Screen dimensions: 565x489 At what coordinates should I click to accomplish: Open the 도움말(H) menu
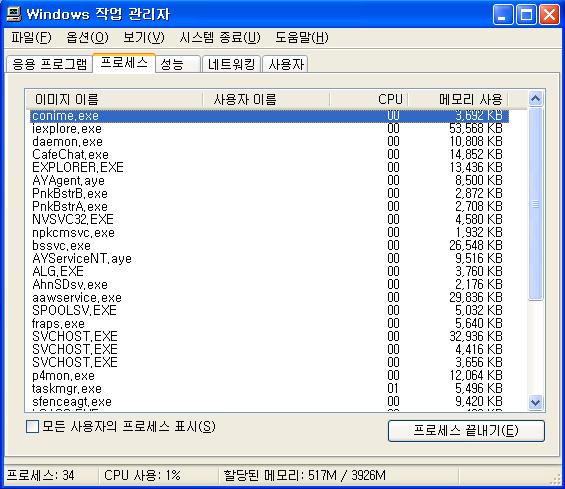click(x=302, y=37)
